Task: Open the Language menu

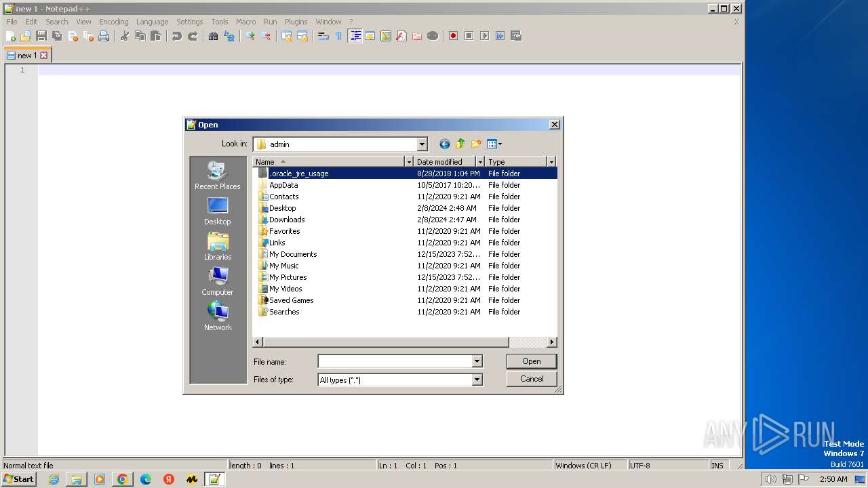Action: click(152, 22)
